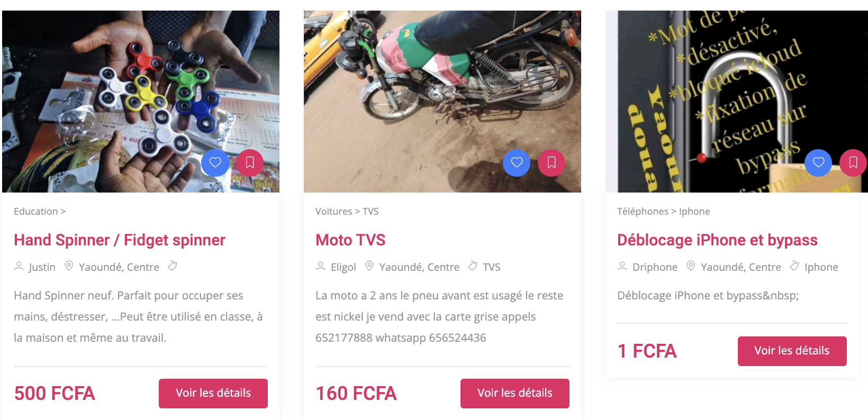Click location pin next to Eligol's Yaoundé, Centre
Screen dimensions: 868x420
[x=369, y=266]
